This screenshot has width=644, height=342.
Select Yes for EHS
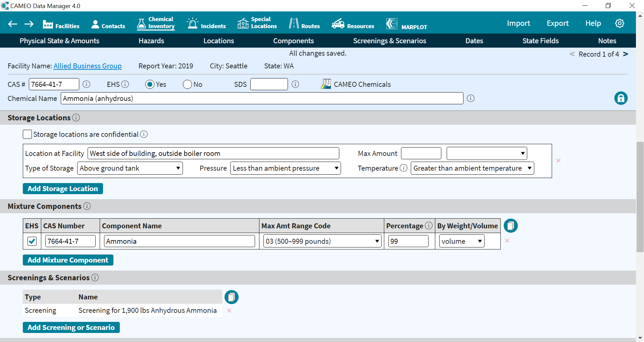[150, 84]
